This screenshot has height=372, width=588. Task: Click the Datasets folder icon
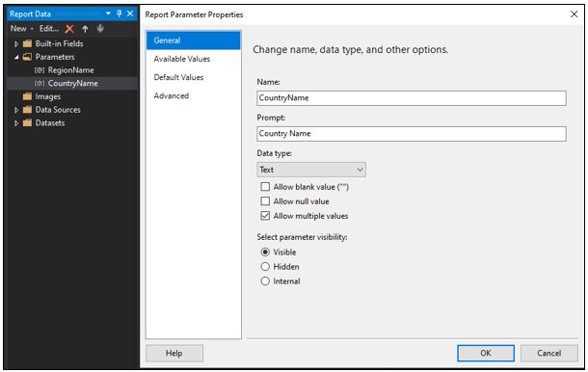point(27,122)
